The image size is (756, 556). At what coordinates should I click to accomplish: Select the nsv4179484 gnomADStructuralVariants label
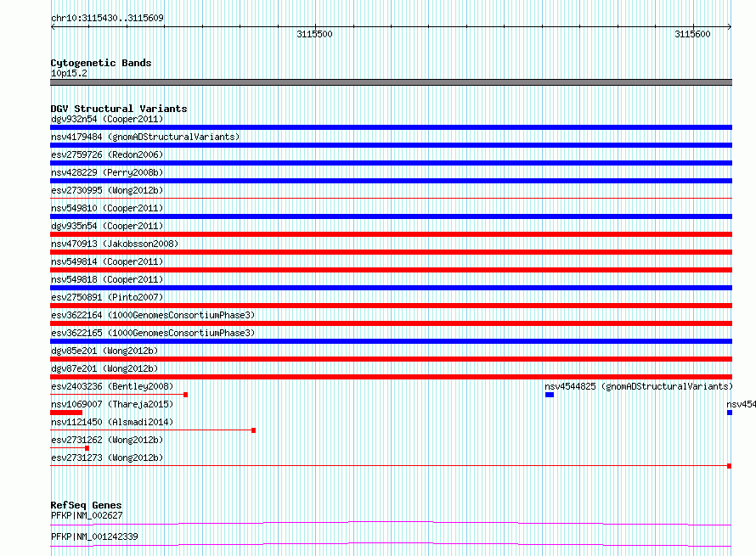145,137
